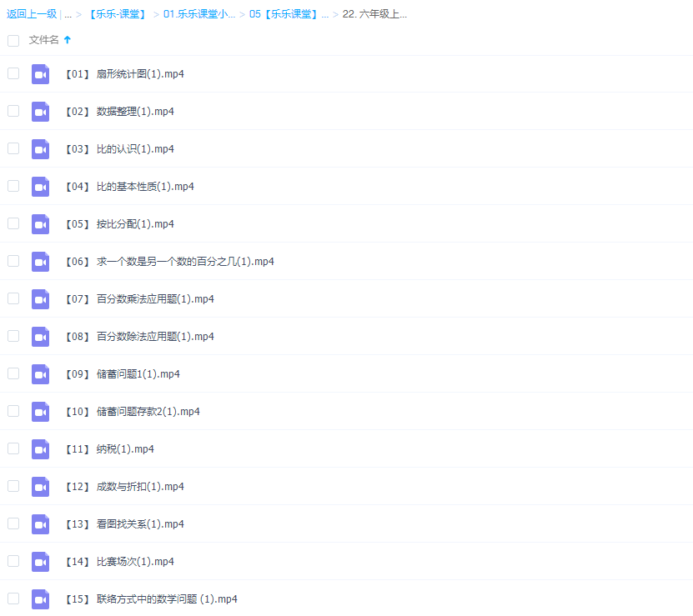Click the 文件名 sort arrow
The width and height of the screenshot is (693, 616).
[68, 40]
